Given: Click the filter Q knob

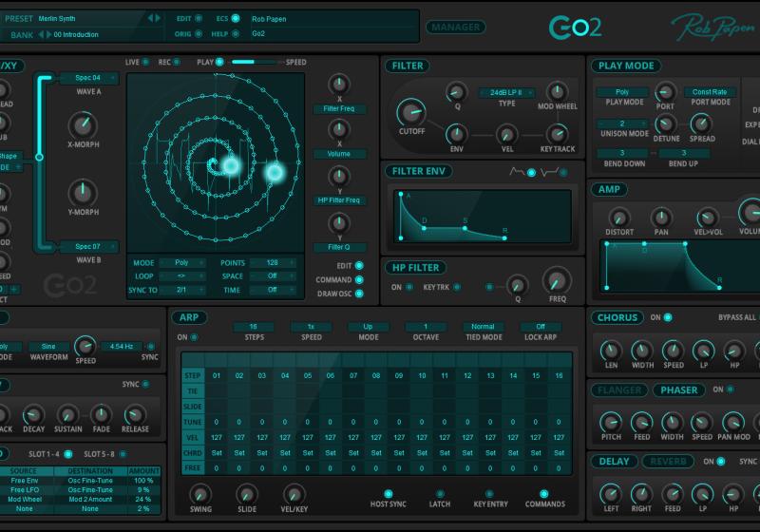Looking at the screenshot, I should (x=456, y=91).
